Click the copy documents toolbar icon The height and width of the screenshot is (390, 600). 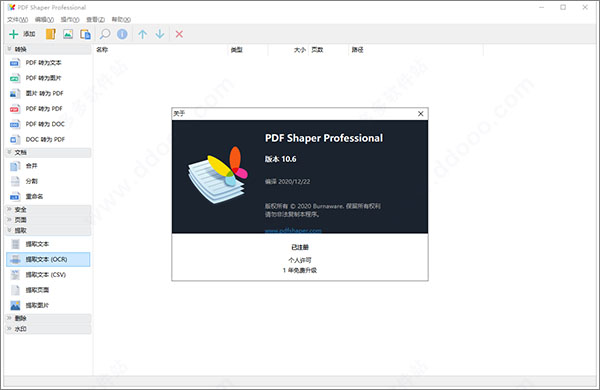point(85,34)
